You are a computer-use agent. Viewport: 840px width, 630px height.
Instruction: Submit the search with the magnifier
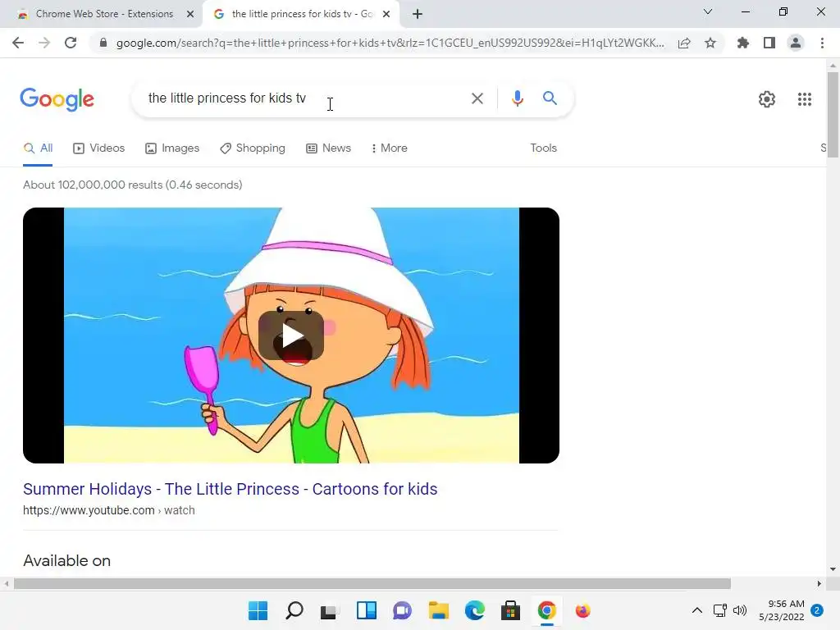(x=550, y=98)
